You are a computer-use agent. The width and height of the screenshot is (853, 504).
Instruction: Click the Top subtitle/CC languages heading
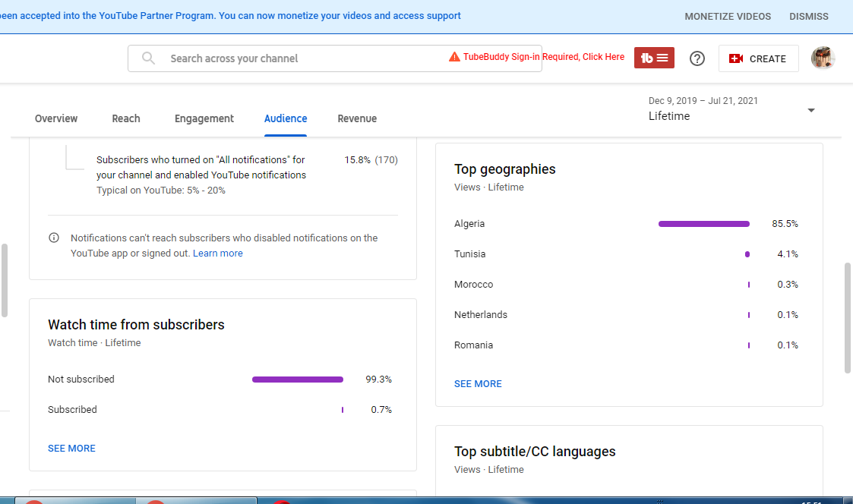click(x=535, y=452)
